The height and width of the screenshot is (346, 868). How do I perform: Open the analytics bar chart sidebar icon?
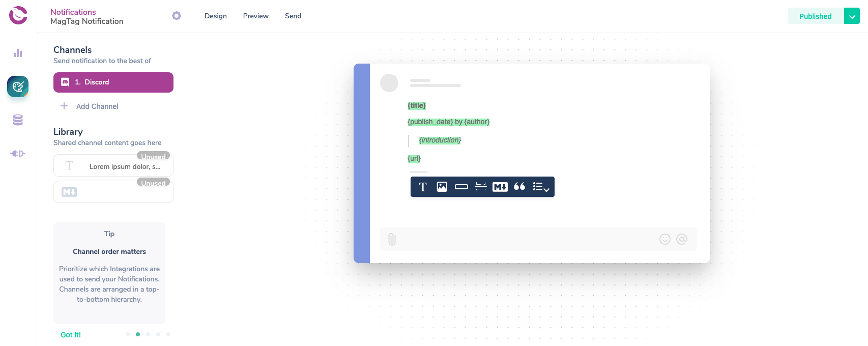(x=18, y=53)
